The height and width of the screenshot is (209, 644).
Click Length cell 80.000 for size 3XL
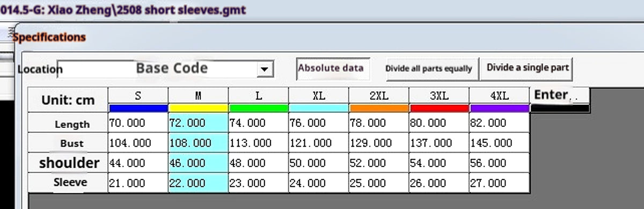click(x=438, y=123)
